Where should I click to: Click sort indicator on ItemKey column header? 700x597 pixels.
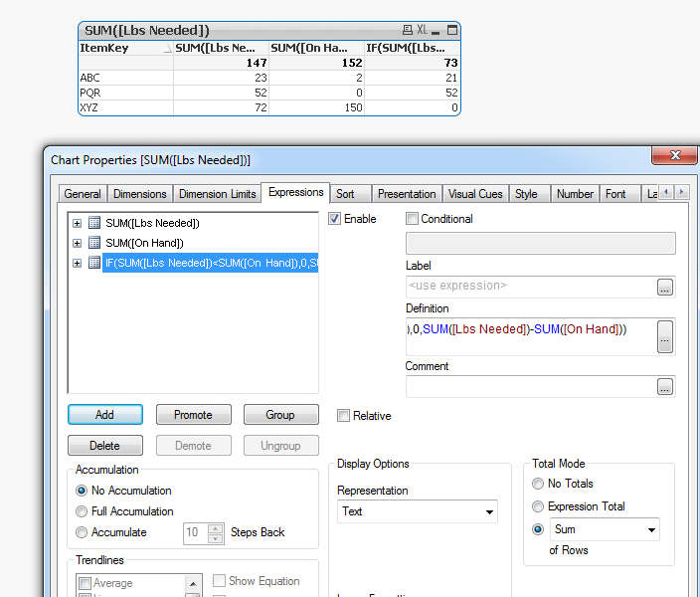click(165, 48)
